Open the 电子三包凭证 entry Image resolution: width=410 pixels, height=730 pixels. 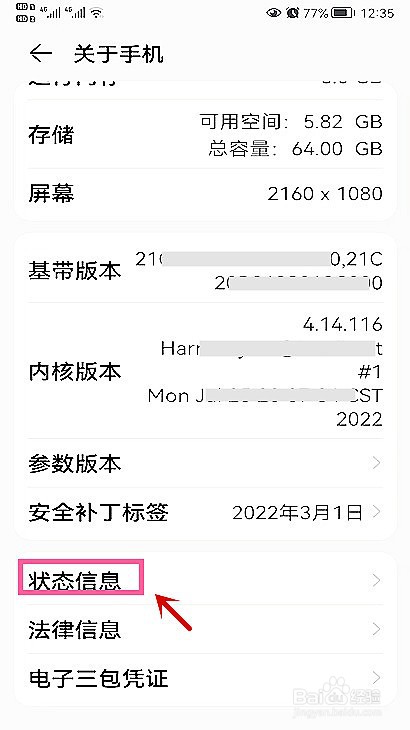click(205, 678)
